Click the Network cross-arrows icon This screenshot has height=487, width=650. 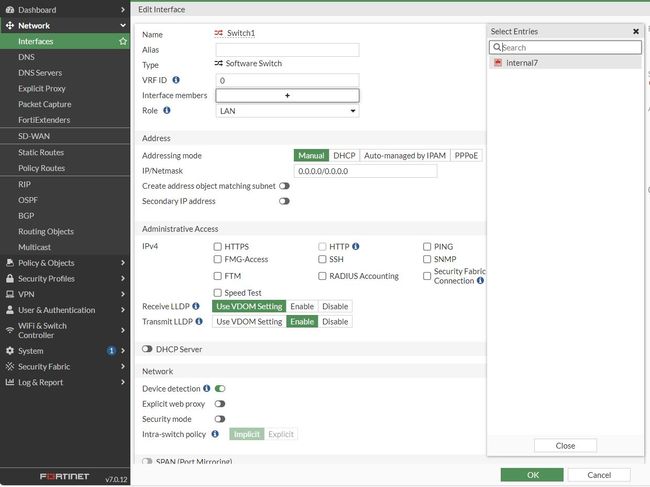pyautogui.click(x=10, y=26)
